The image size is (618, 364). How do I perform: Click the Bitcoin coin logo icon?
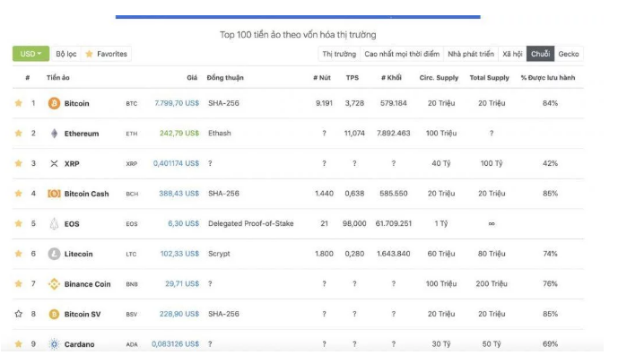click(x=54, y=103)
